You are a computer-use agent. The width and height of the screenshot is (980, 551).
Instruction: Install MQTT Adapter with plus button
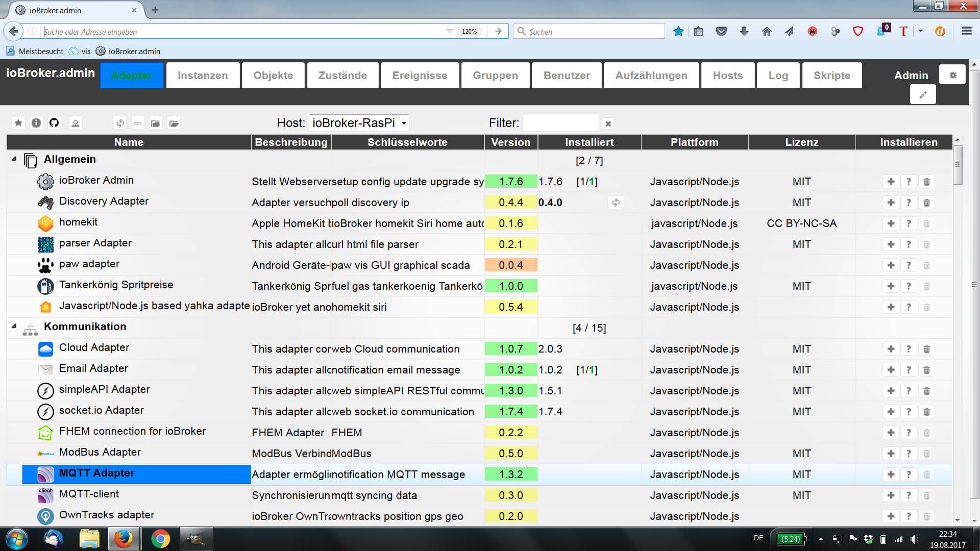point(891,474)
